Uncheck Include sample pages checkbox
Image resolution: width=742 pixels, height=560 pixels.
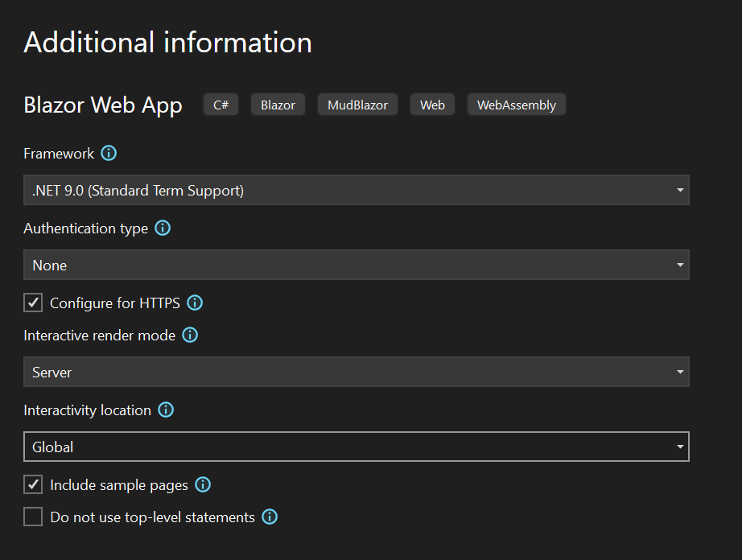[33, 484]
